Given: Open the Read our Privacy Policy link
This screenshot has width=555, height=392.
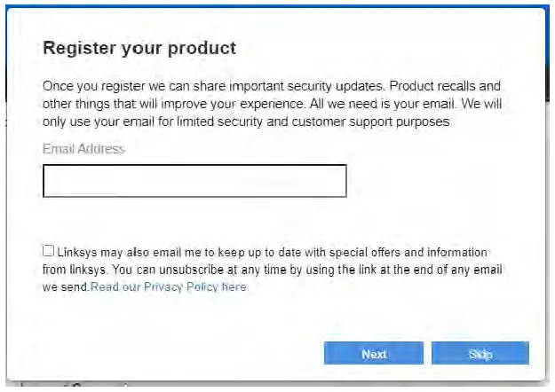Looking at the screenshot, I should pyautogui.click(x=169, y=287).
